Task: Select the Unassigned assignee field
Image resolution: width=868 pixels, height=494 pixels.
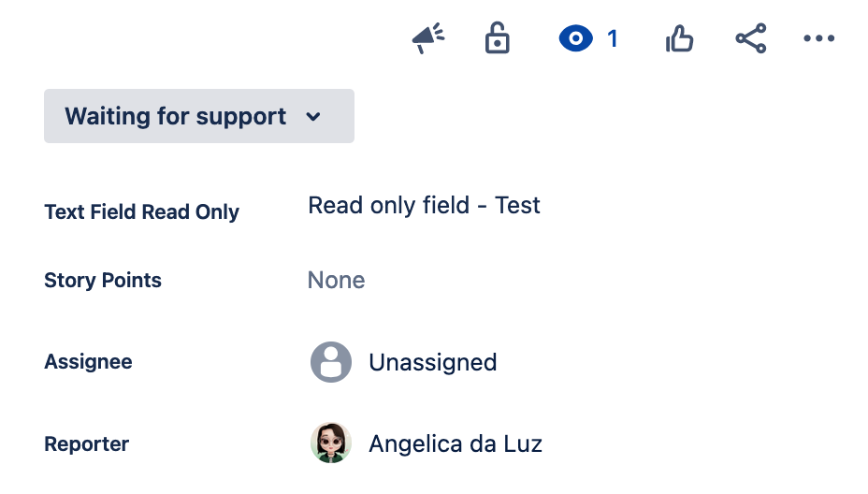Action: (432, 362)
